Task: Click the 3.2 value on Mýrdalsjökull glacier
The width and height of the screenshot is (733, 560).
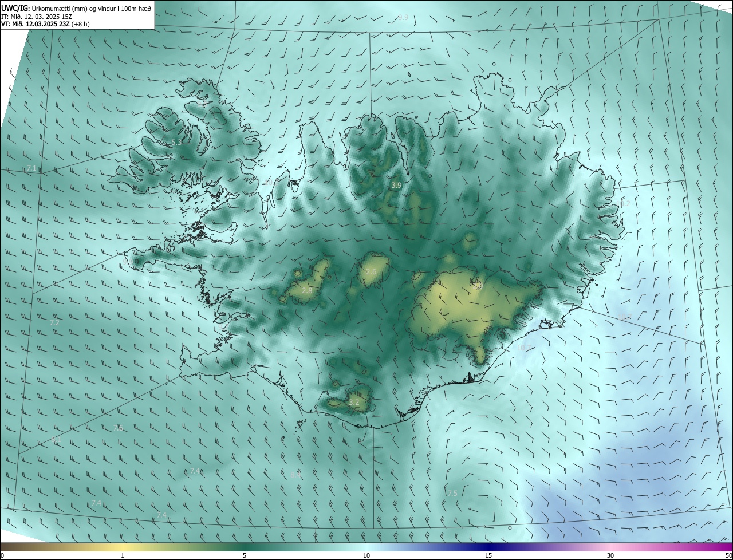Action: [354, 403]
